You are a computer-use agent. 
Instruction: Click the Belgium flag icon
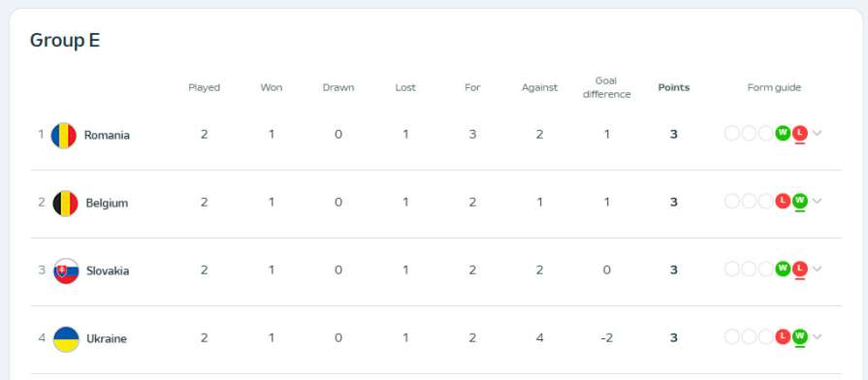pyautogui.click(x=65, y=203)
